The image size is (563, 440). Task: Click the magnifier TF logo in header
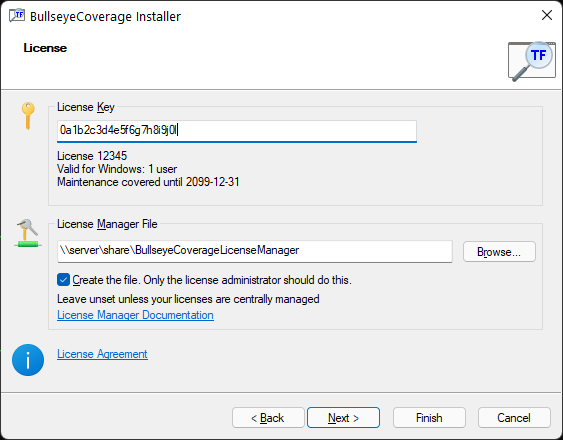click(x=532, y=61)
